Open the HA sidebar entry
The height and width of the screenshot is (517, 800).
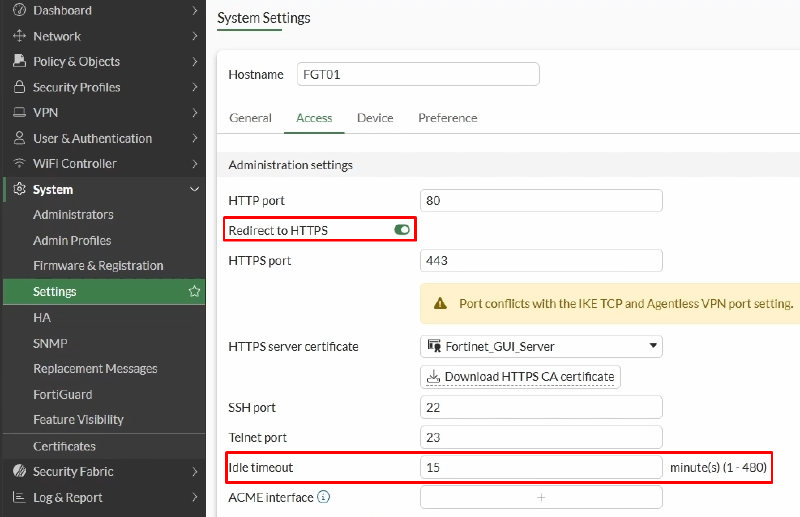42,317
